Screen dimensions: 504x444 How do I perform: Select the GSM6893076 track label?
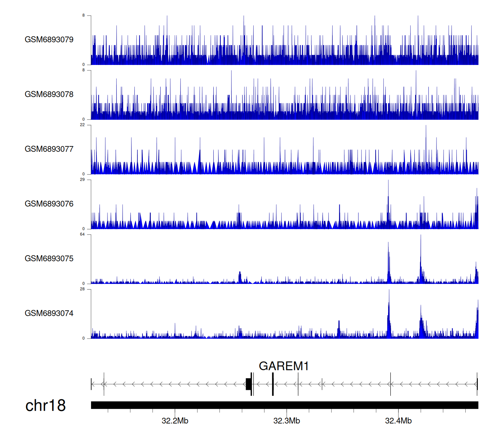(x=49, y=204)
